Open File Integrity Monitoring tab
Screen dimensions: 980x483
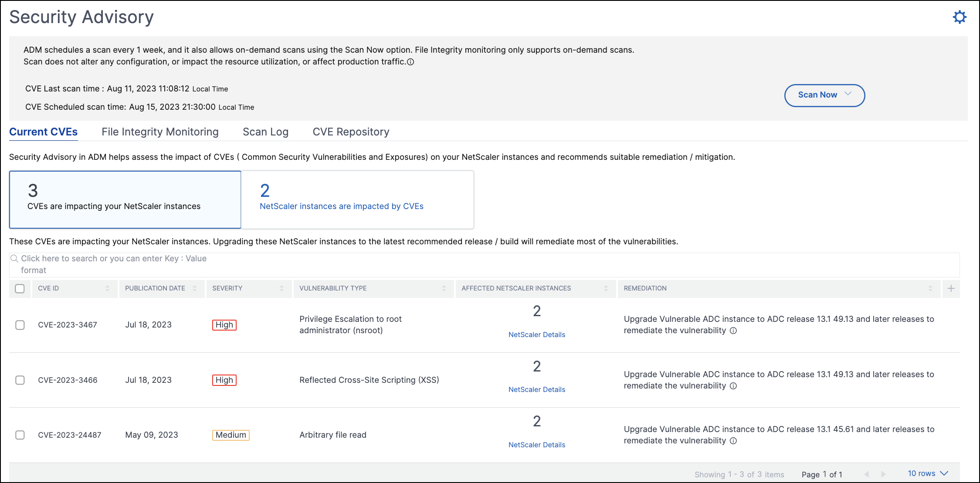pos(160,132)
